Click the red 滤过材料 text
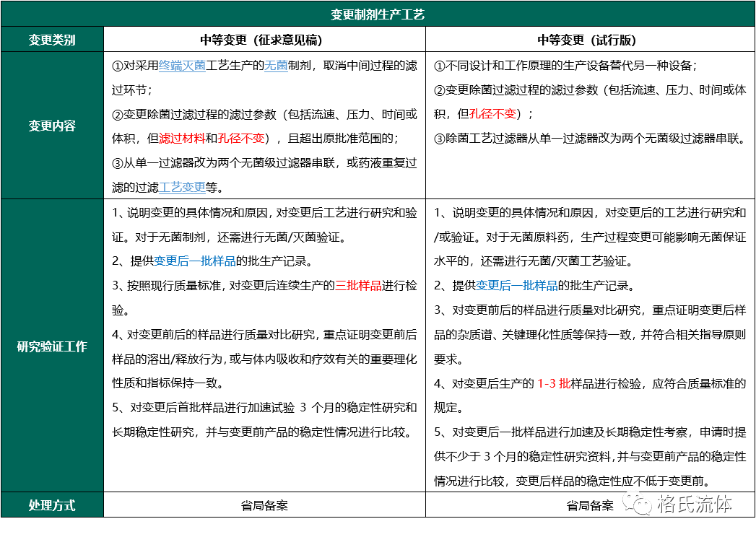This screenshot has height=537, width=756. click(x=182, y=138)
